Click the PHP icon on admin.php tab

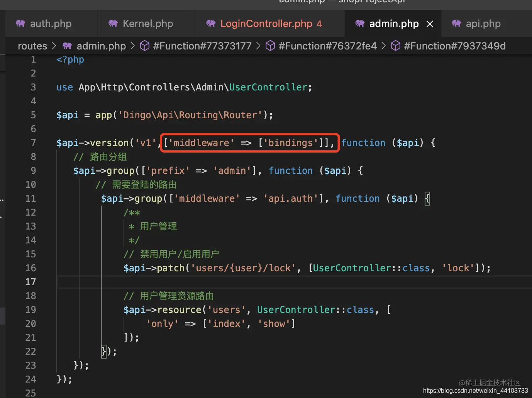pos(360,24)
